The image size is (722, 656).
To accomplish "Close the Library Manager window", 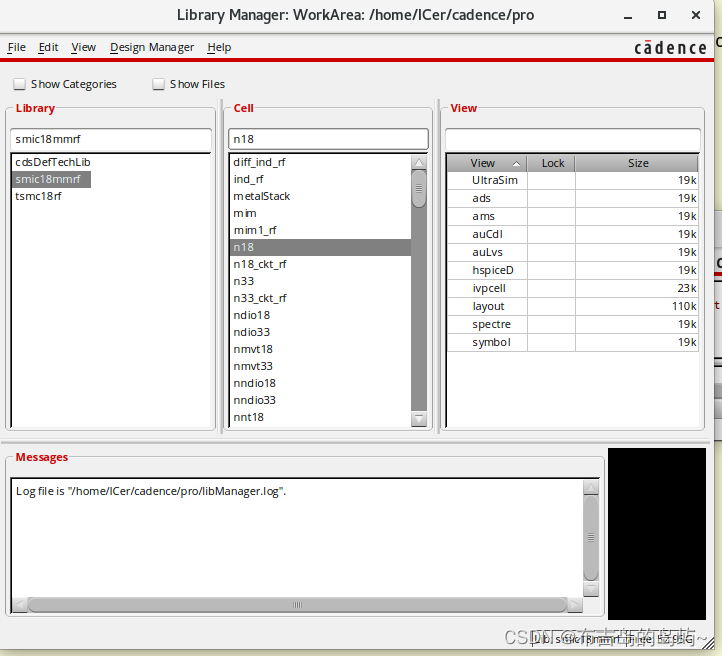I will pos(695,15).
